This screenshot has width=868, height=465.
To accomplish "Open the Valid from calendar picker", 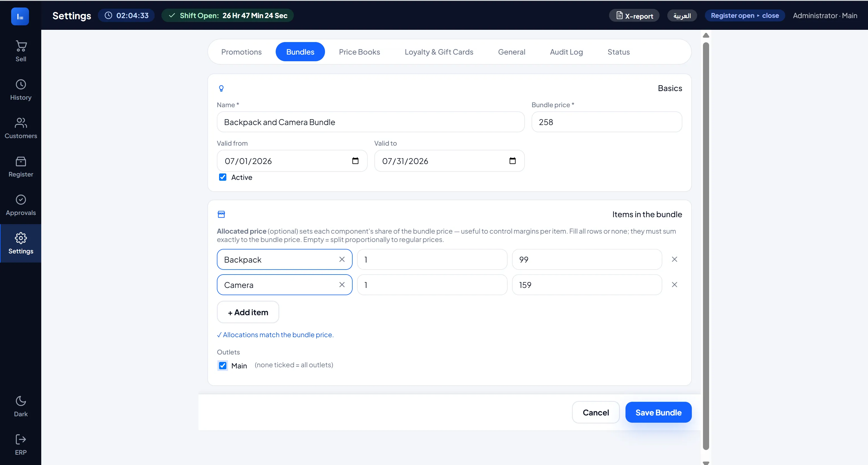I will coord(355,161).
